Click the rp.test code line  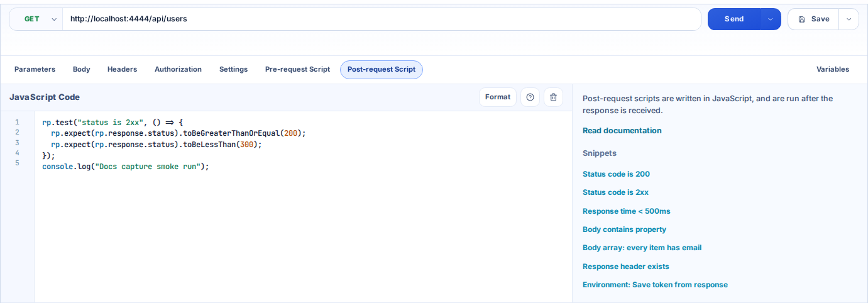click(113, 123)
